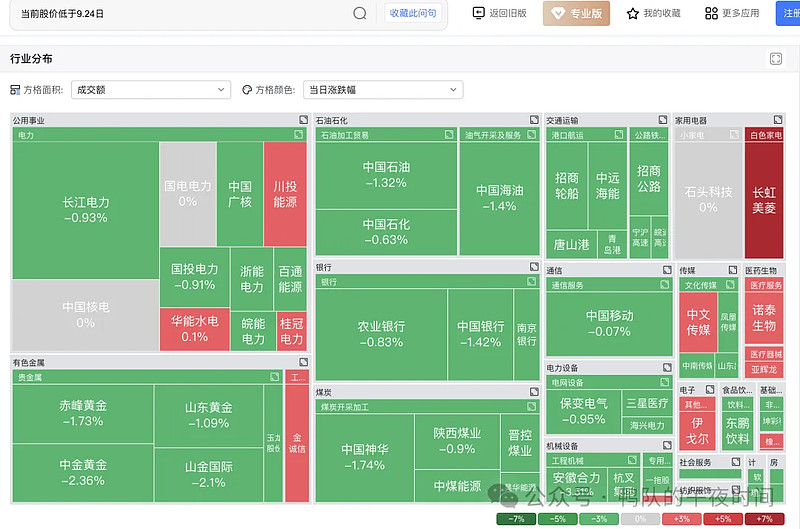800x529 pixels.
Task: Open the 专业版 upgrade button
Action: tap(576, 13)
